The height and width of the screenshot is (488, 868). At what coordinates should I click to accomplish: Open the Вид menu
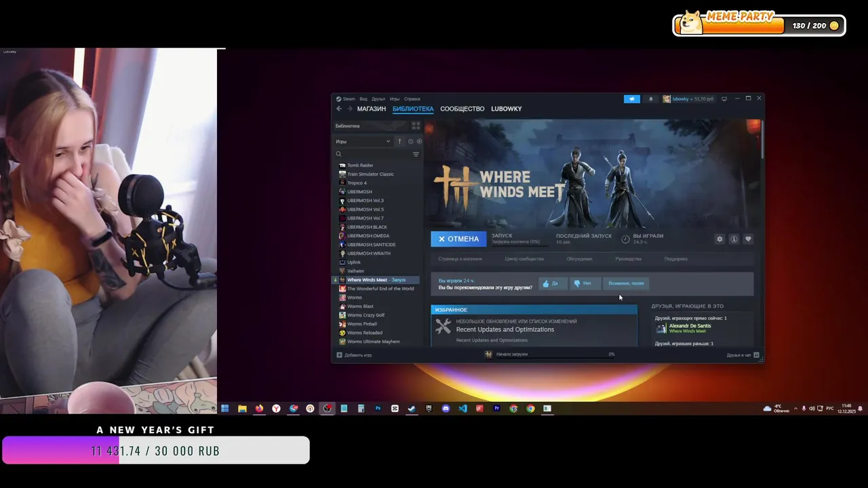(363, 99)
